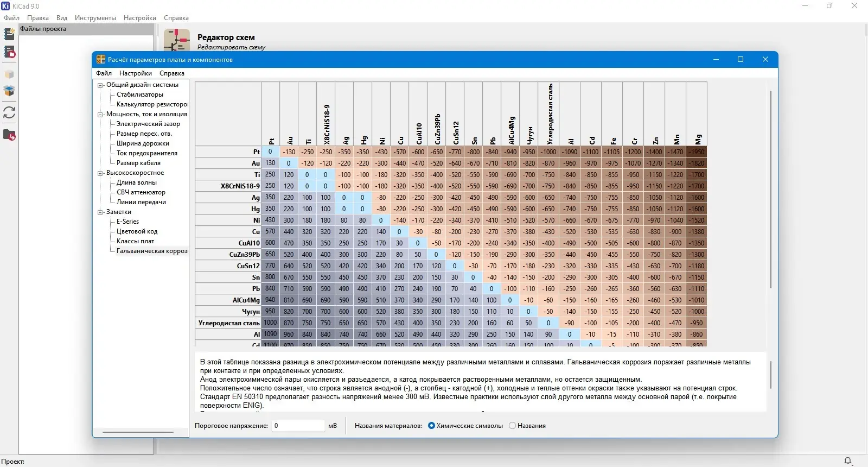868x467 pixels.
Task: Collapse the Заметки tree node
Action: point(100,212)
